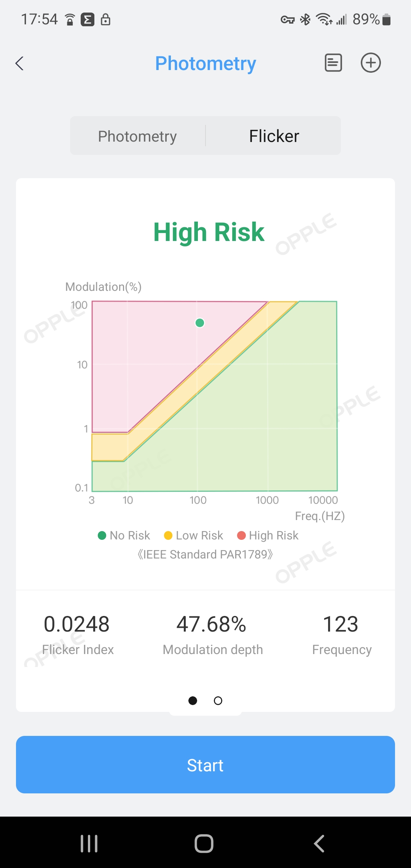Viewport: 411px width, 868px height.
Task: Switch to second page indicator dot
Action: (218, 700)
